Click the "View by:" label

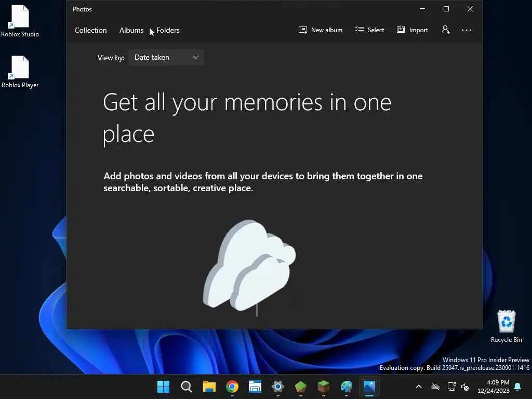coord(111,58)
